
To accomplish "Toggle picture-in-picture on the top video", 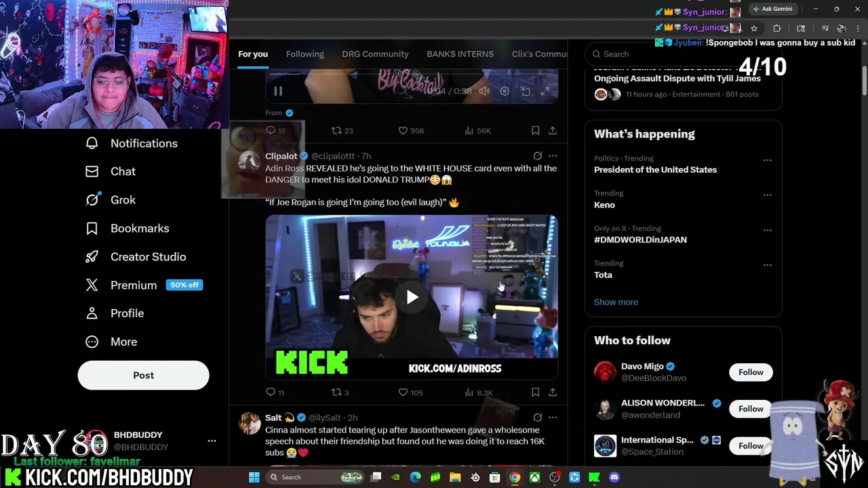I will coord(525,91).
